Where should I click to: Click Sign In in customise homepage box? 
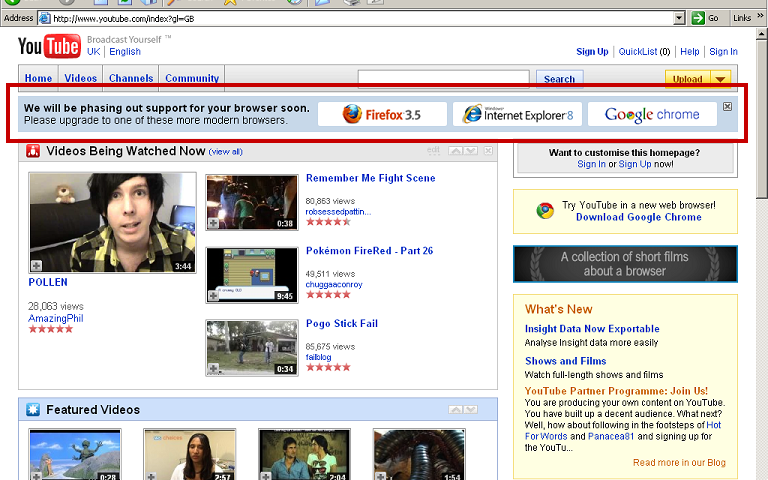592,164
